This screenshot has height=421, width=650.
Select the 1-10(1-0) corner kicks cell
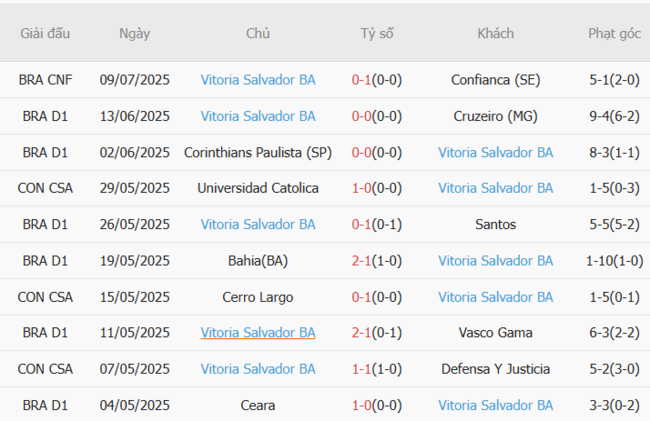click(x=614, y=261)
